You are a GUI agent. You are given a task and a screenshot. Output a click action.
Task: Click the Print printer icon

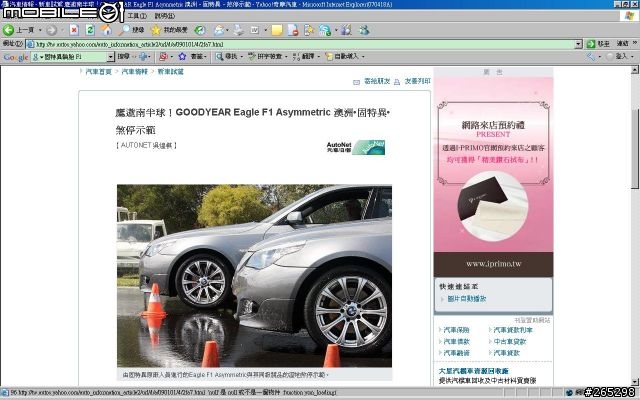pos(239,30)
